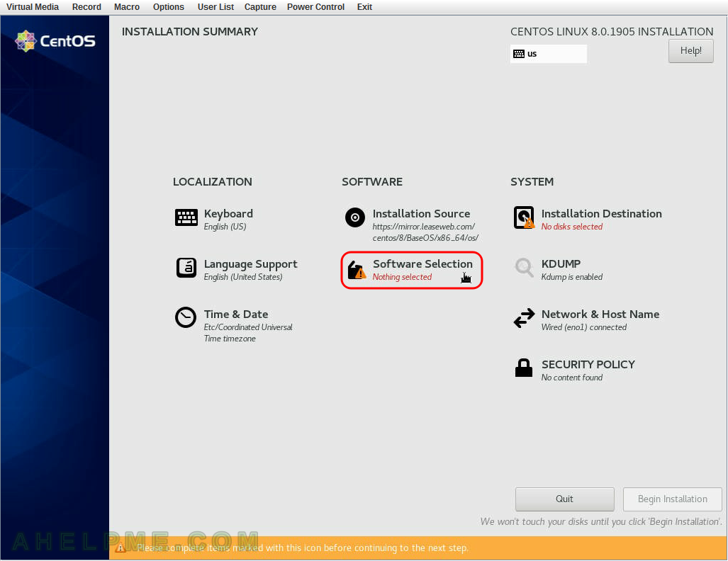Open the Installation Source disc icon
The image size is (728, 561).
(x=355, y=217)
